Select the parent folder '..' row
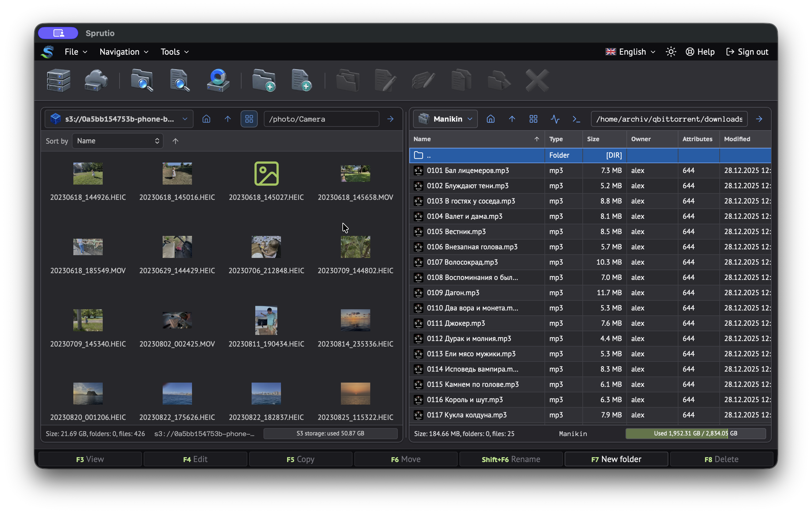Image resolution: width=812 pixels, height=514 pixels. 590,155
